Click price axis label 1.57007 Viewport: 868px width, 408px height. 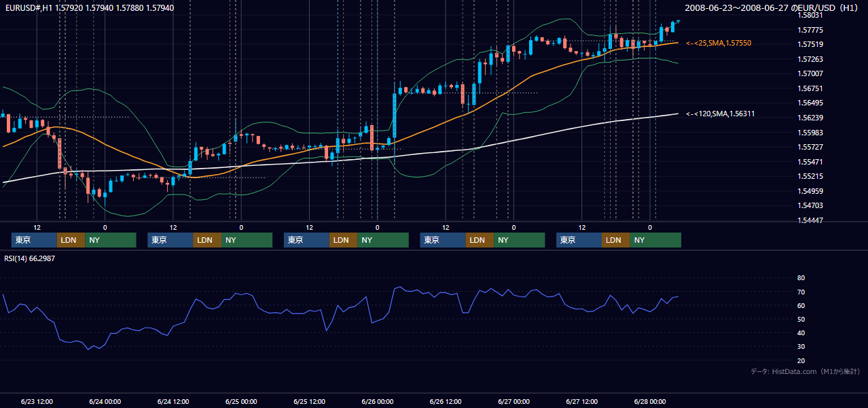(810, 73)
